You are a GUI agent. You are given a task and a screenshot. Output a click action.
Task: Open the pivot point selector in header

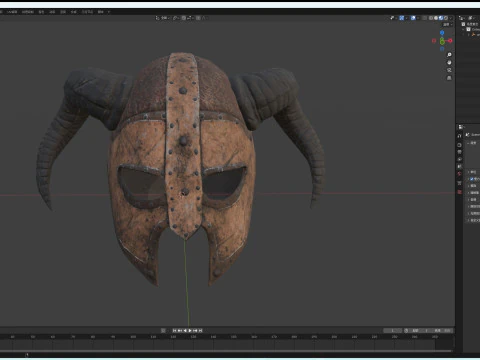[x=176, y=18]
